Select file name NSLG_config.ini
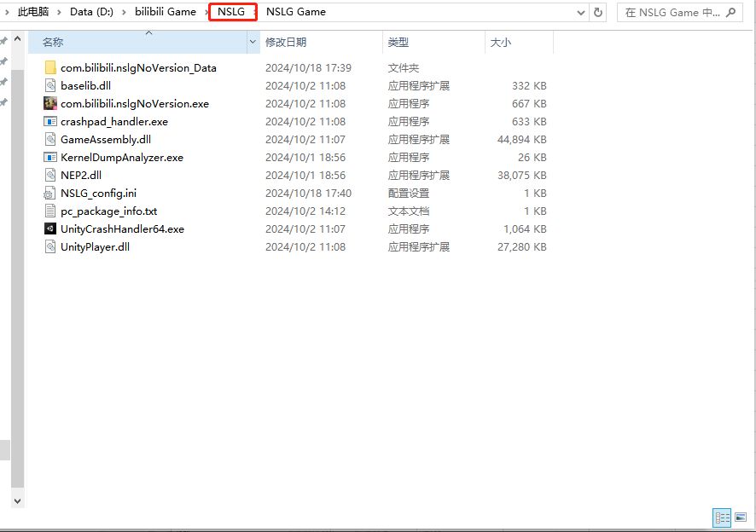Screen dimensions: 756x532 (x=98, y=194)
